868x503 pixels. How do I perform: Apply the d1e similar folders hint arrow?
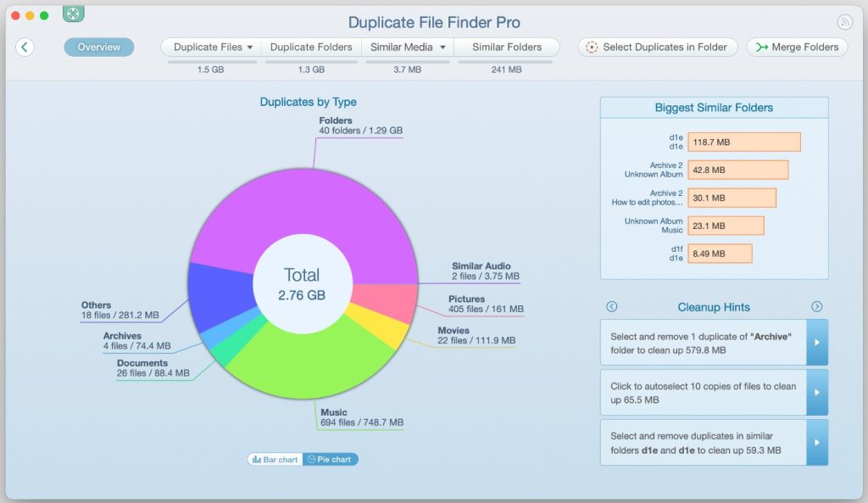(817, 442)
